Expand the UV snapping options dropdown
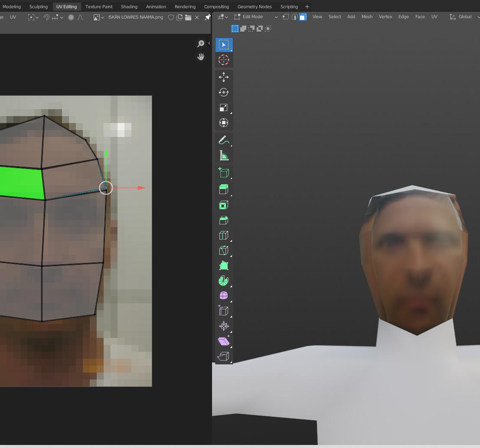480x448 pixels. [62, 17]
